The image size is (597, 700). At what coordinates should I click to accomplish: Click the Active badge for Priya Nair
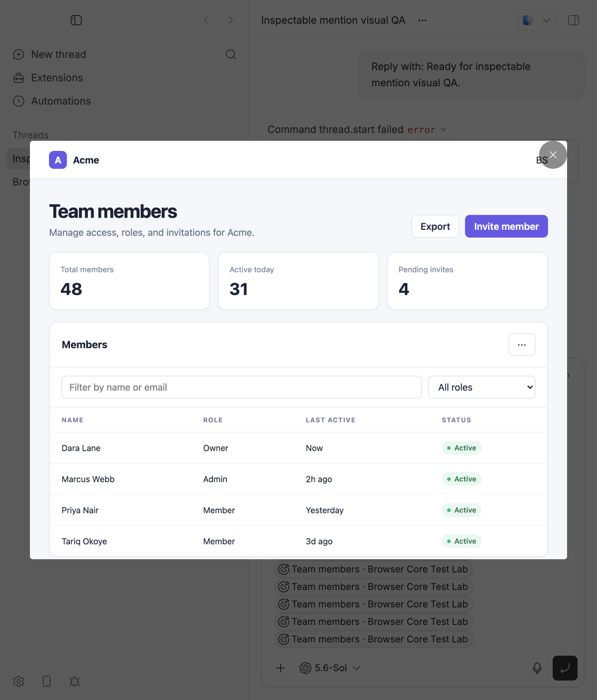pyautogui.click(x=462, y=510)
